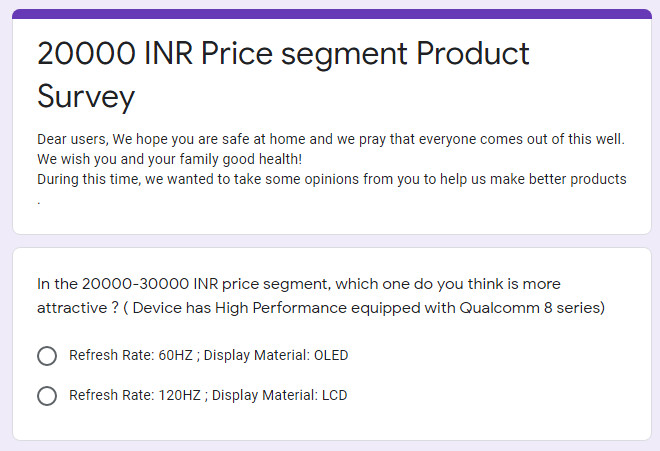Click the '20000 INR Price segment Product' title line
Viewport: 660px width, 451px height.
click(x=283, y=54)
